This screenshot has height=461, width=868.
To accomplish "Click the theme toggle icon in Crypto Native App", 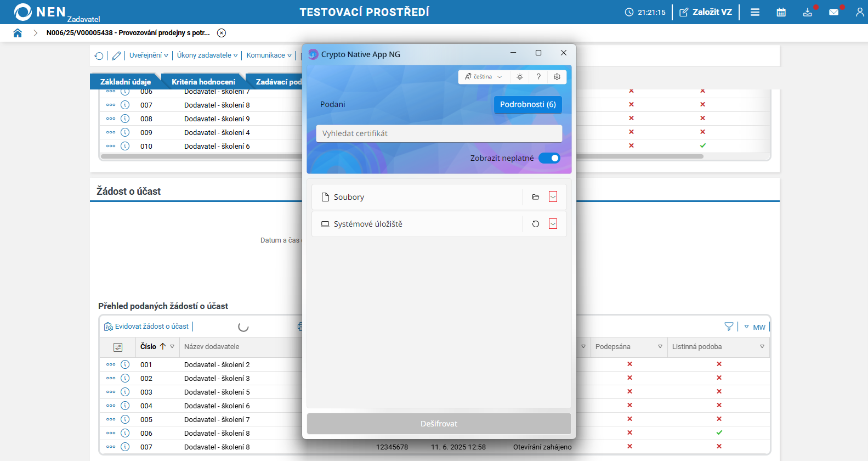I will [x=520, y=77].
